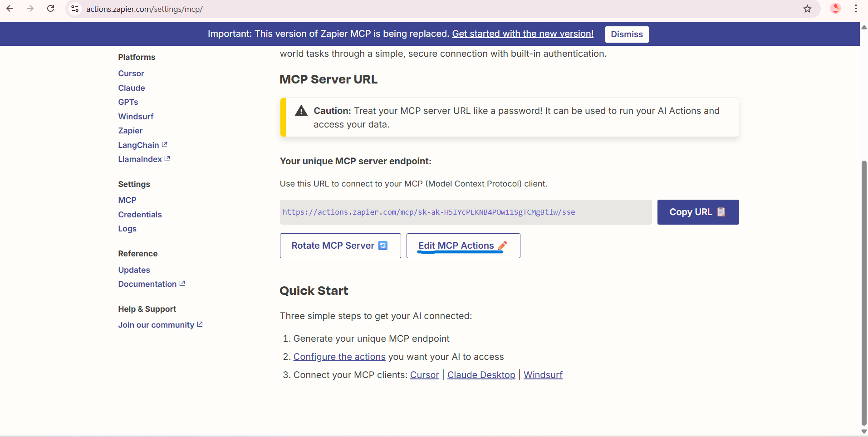Dismiss the important notice banner
Image resolution: width=868 pixels, height=437 pixels.
[x=626, y=34]
